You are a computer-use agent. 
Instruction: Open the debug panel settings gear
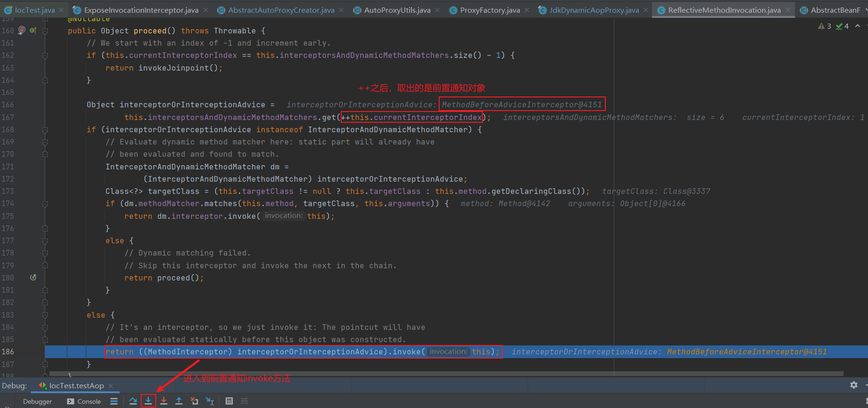854,385
